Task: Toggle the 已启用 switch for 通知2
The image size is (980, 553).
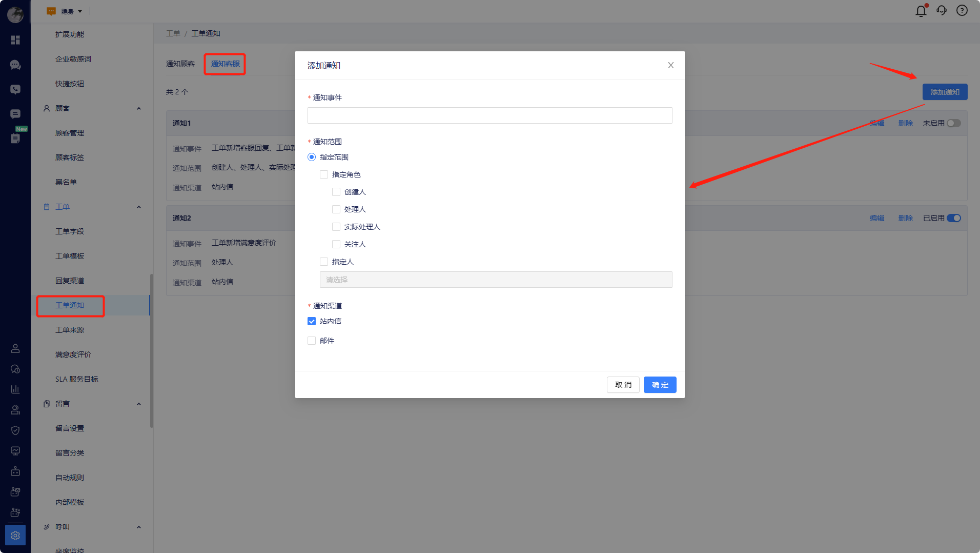Action: (x=954, y=218)
